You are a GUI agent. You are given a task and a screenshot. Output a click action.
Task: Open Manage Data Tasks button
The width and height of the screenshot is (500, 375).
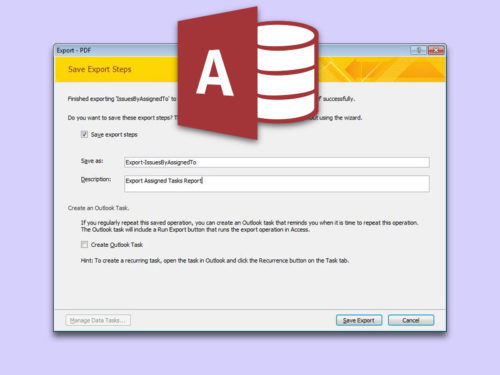point(98,320)
